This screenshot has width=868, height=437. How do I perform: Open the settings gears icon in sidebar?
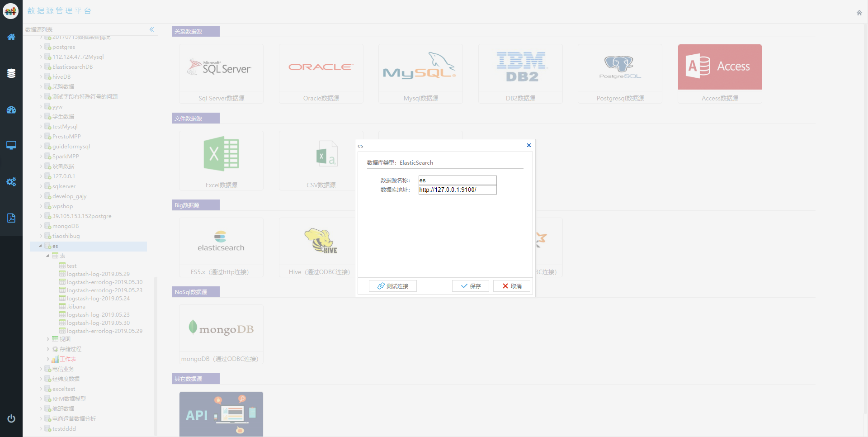pos(11,182)
